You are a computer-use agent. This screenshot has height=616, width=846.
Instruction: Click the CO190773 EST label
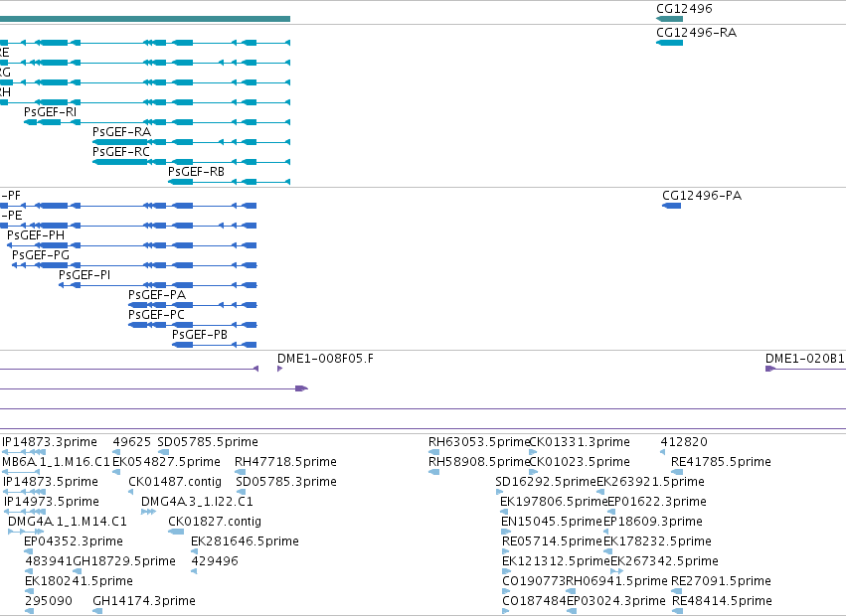534,581
